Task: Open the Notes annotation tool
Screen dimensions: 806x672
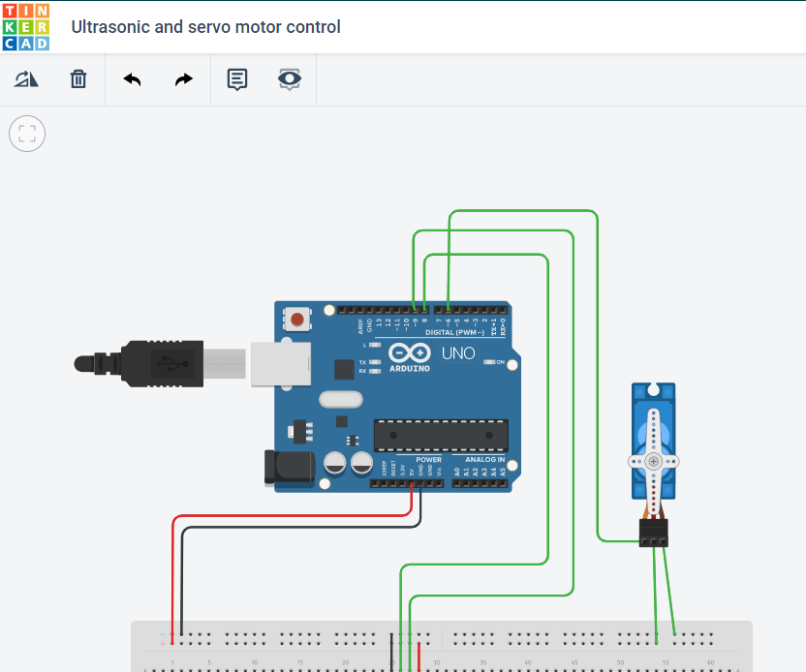Action: tap(236, 78)
